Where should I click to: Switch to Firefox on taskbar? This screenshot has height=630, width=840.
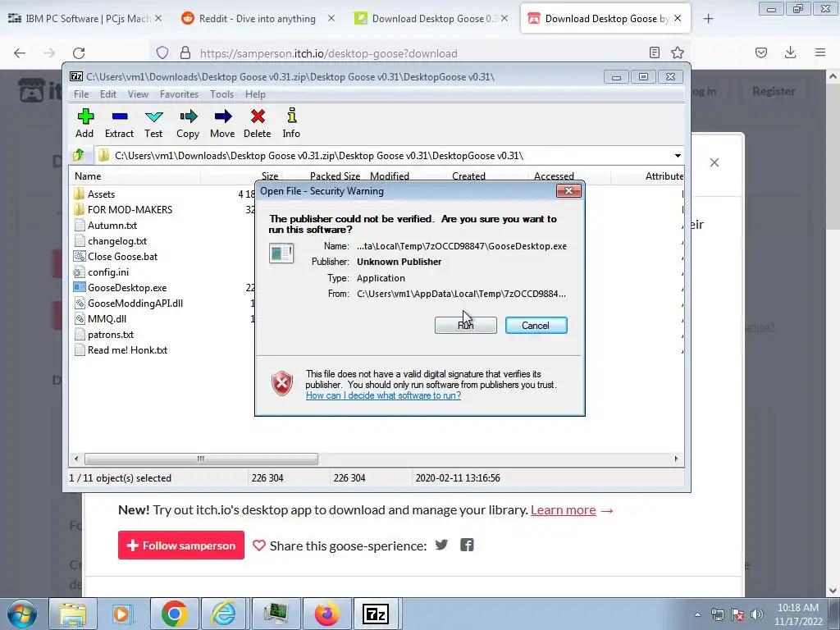326,614
